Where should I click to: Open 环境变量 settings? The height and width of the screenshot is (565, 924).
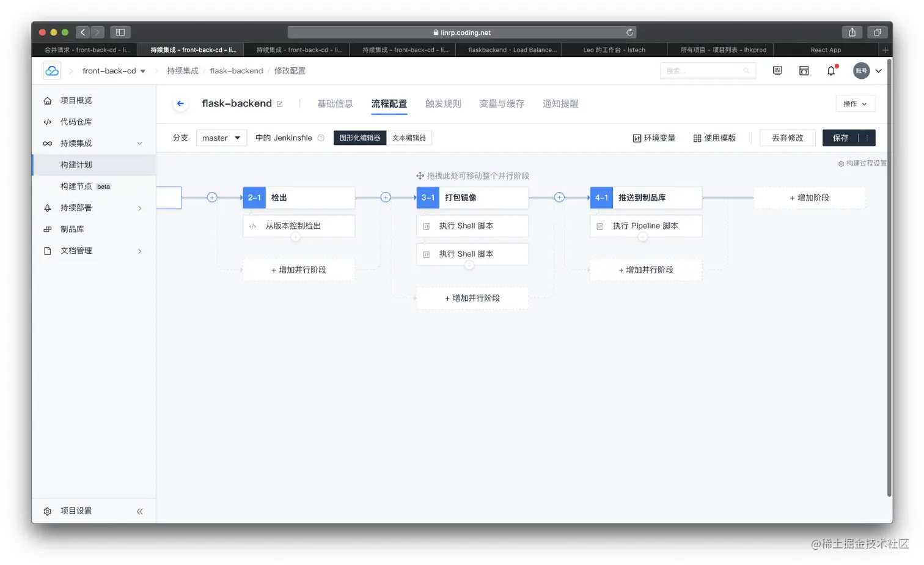[x=654, y=138]
